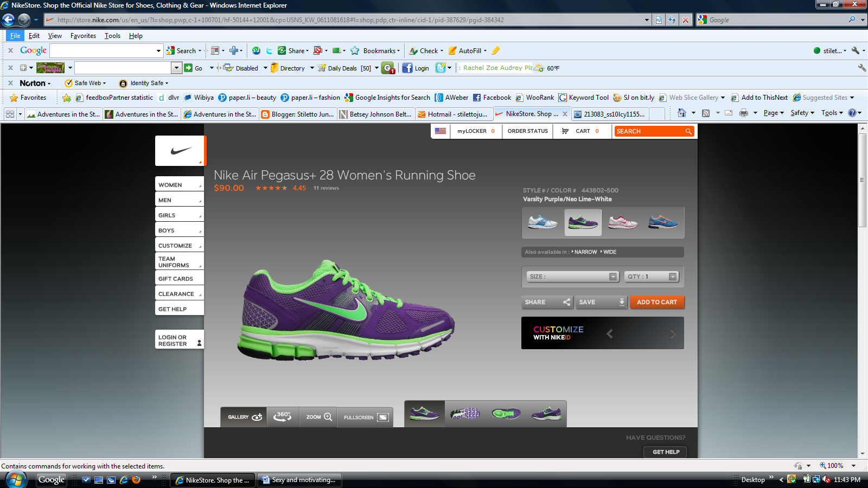The height and width of the screenshot is (488, 868).
Task: Click the IE Forward button
Action: point(24,20)
